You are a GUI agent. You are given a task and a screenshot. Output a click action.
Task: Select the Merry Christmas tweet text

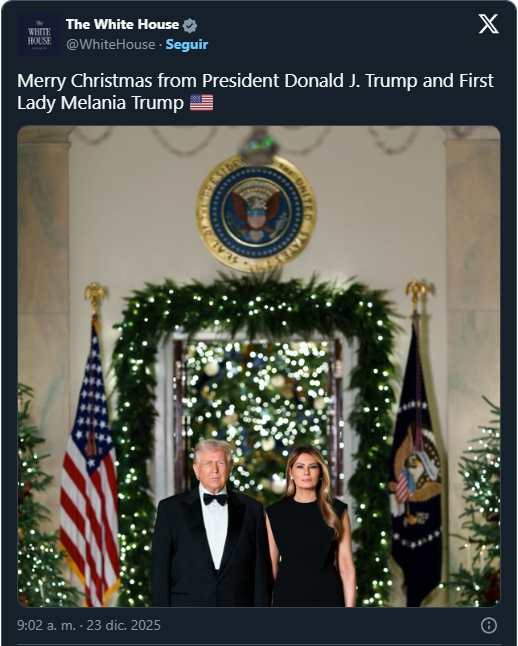coord(255,92)
